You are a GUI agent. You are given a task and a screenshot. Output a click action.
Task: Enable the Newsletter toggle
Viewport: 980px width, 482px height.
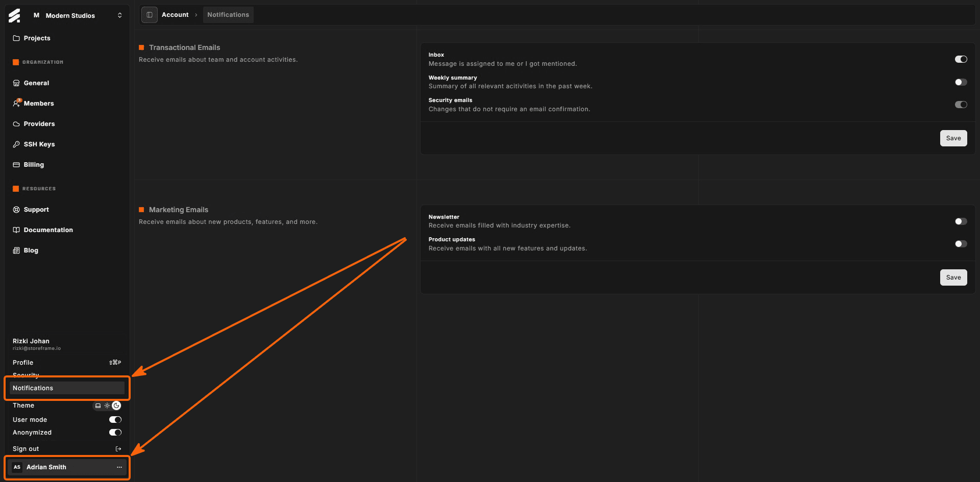(961, 221)
